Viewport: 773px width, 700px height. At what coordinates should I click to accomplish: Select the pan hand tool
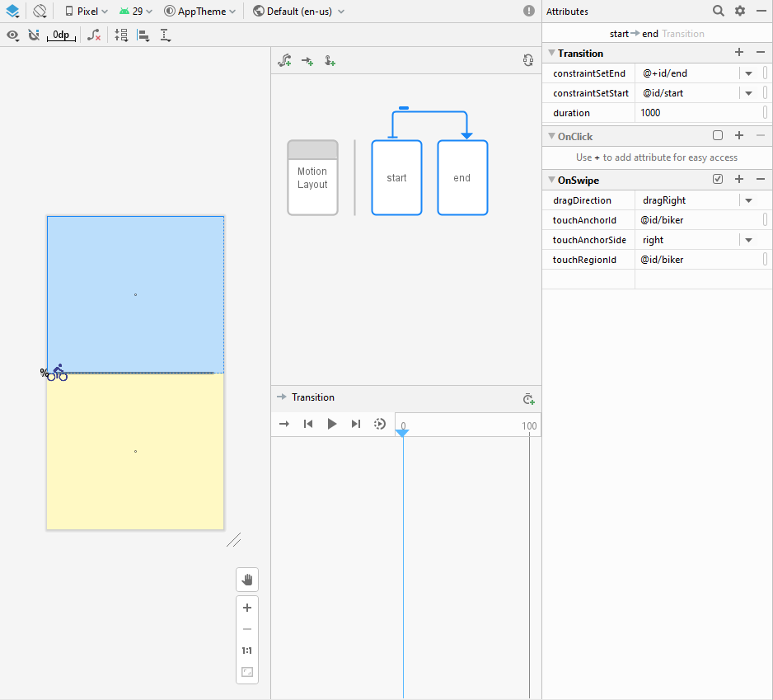(246, 580)
